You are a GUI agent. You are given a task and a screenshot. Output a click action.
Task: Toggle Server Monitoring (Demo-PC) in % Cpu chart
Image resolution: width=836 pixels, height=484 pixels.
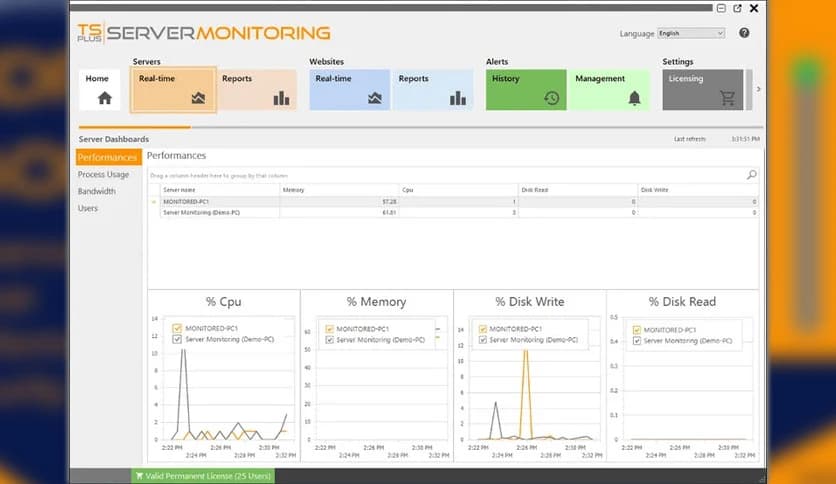click(x=177, y=339)
